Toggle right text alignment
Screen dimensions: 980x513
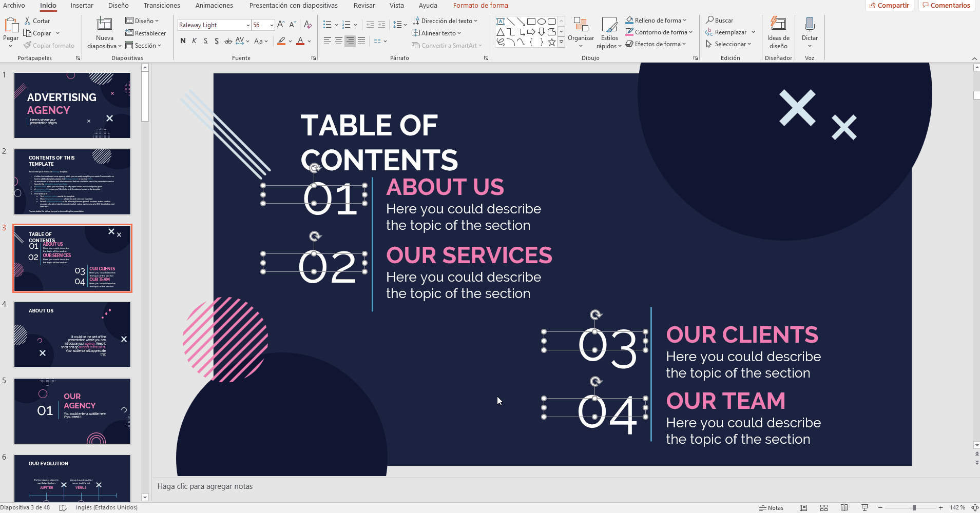350,41
